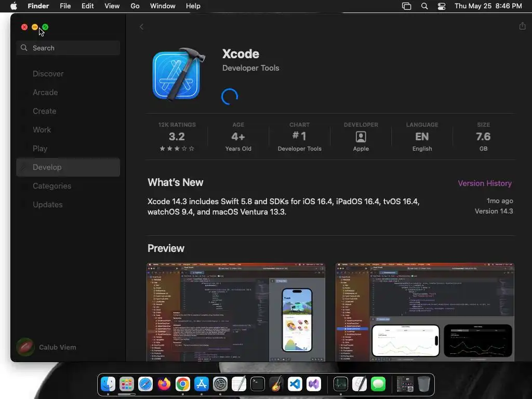Image resolution: width=532 pixels, height=399 pixels.
Task: Click the "Preview" heading
Action: click(166, 248)
